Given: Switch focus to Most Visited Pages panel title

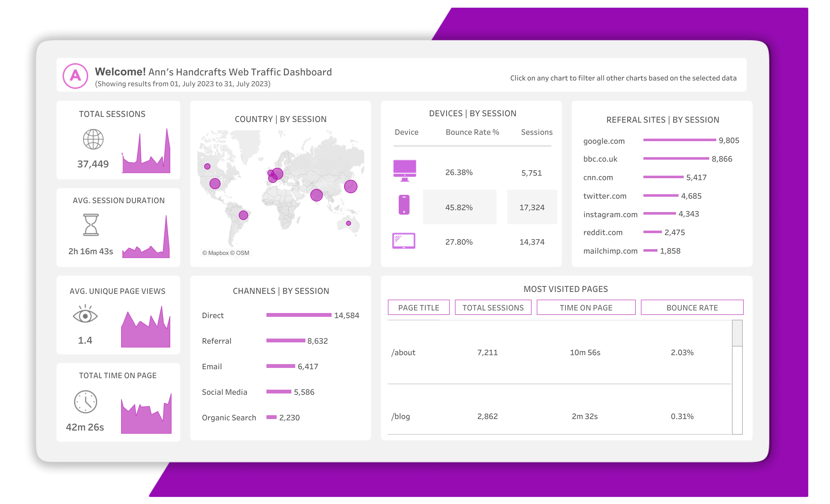Looking at the screenshot, I should 565,289.
